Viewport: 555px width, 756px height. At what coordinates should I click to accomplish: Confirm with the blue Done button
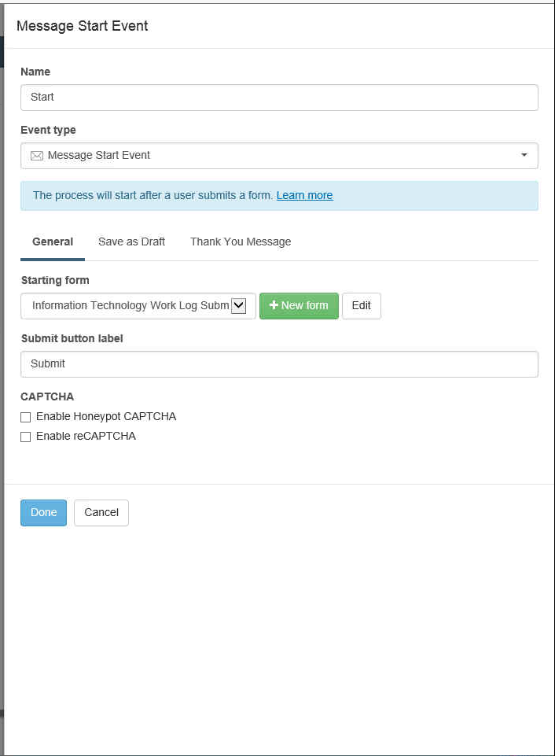point(43,512)
